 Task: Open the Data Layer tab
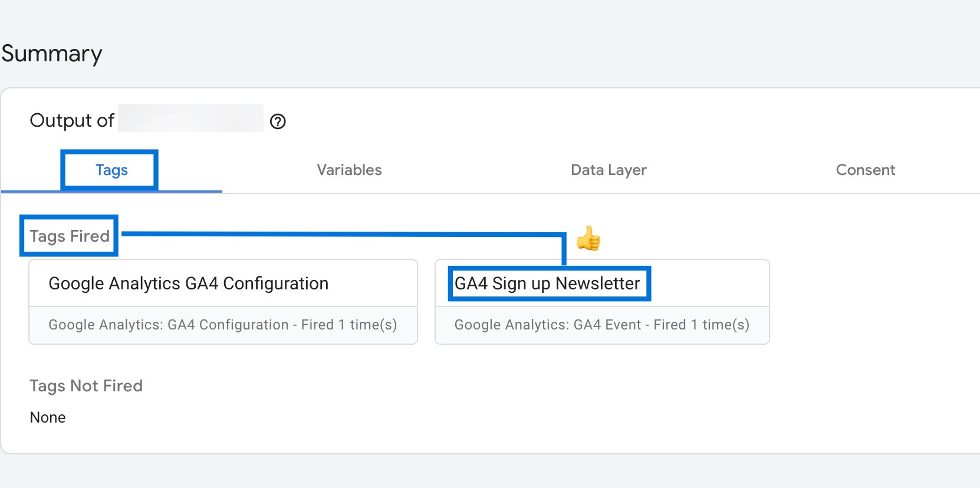pyautogui.click(x=609, y=170)
